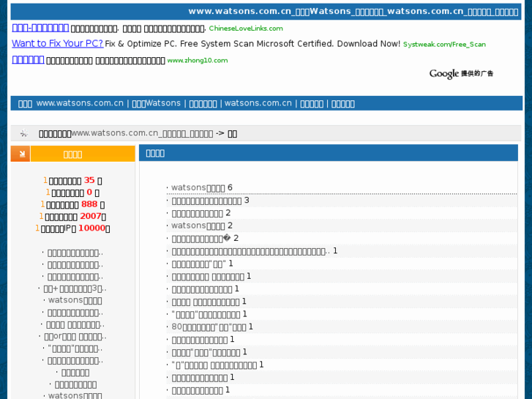Click the www.zhong10.com green URL text
Viewport: 532px width, 399px height.
pyautogui.click(x=198, y=61)
